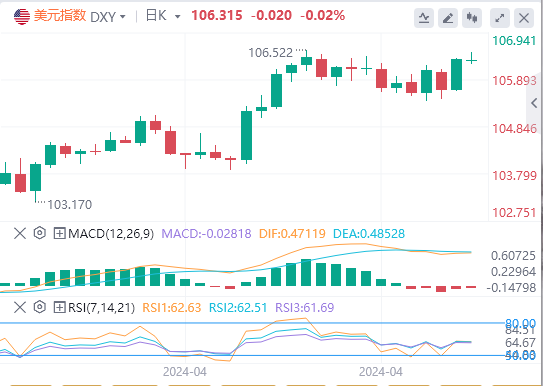Click the right 2024-04 date label

381,372
